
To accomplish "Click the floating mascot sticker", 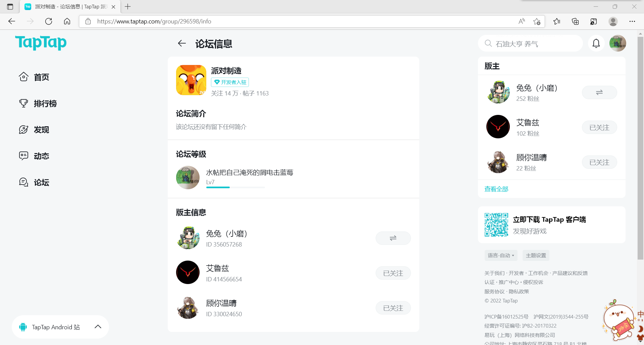I will 619,320.
